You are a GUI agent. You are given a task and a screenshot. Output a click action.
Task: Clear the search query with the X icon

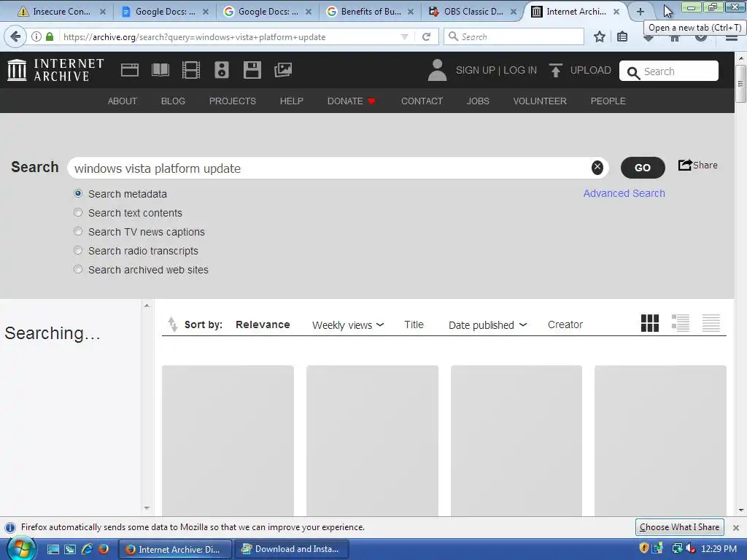[597, 167]
